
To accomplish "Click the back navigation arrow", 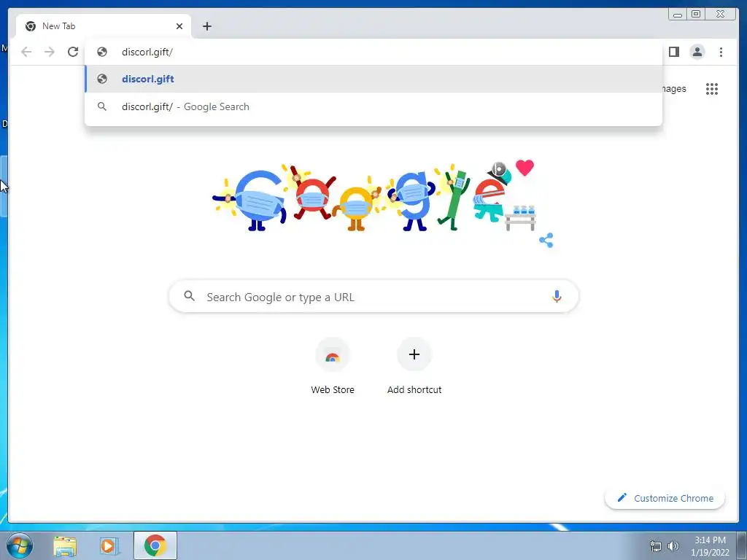I will coord(26,52).
